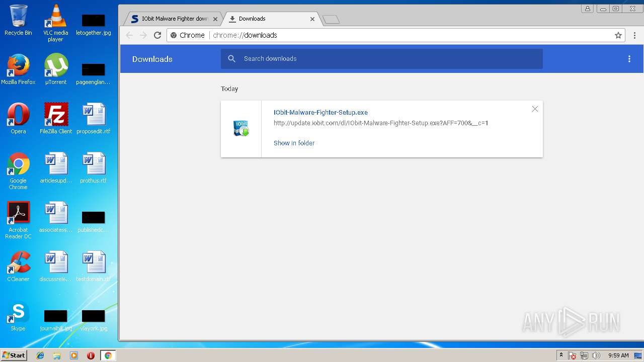Select CCleaner desktop shortcut

tap(18, 266)
